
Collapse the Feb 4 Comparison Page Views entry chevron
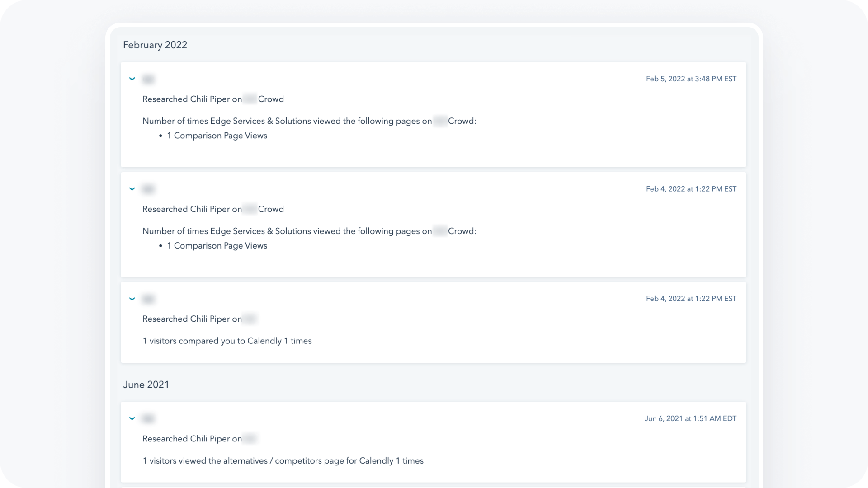(132, 189)
